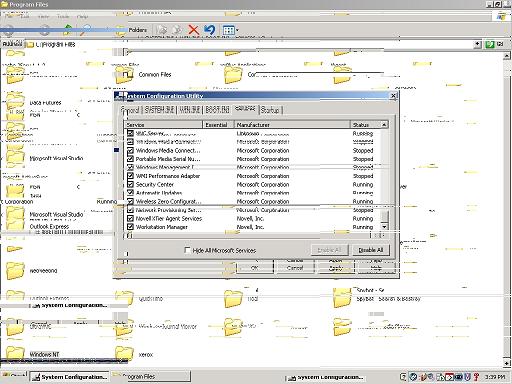Click the Help button in dialog
The image size is (512, 384).
point(376,268)
